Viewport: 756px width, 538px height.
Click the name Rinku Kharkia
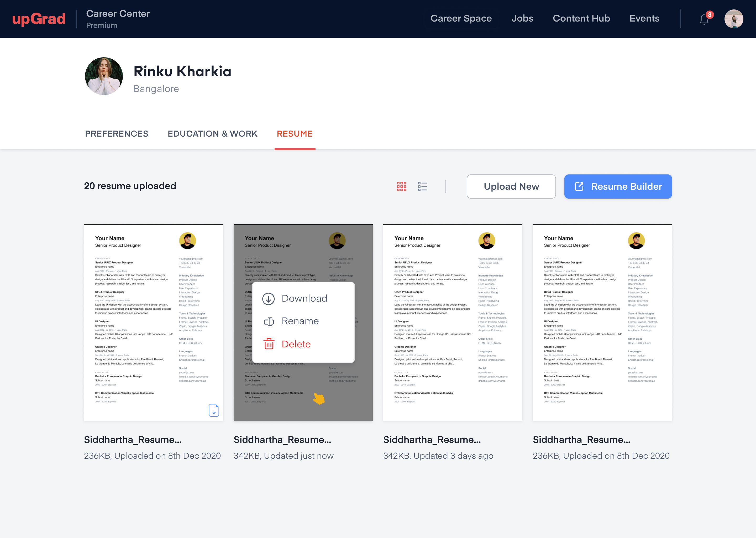(182, 71)
